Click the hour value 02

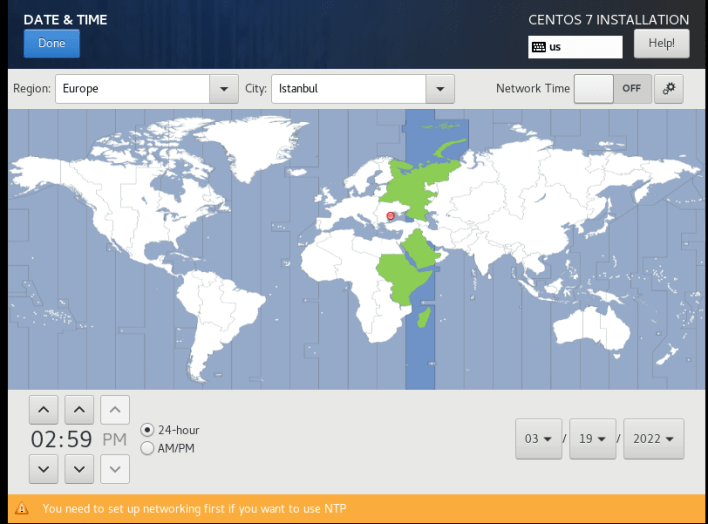pyautogui.click(x=43, y=440)
